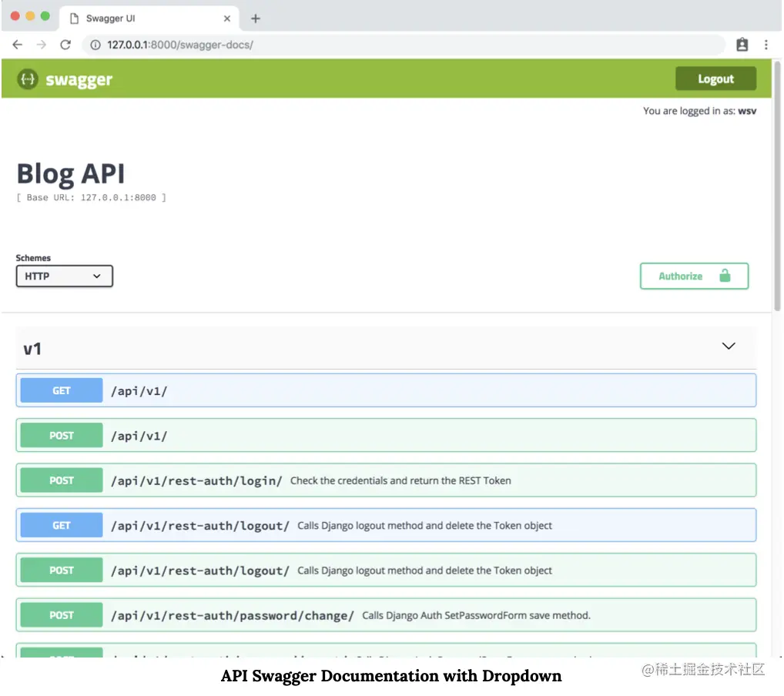Expand GET rest-auth/logout endpoint

(386, 526)
